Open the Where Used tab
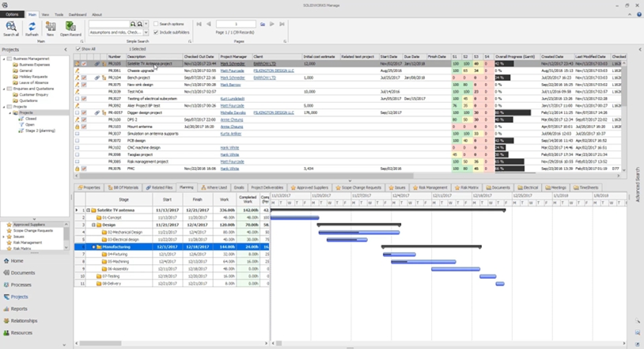The width and height of the screenshot is (644, 349). [x=214, y=188]
